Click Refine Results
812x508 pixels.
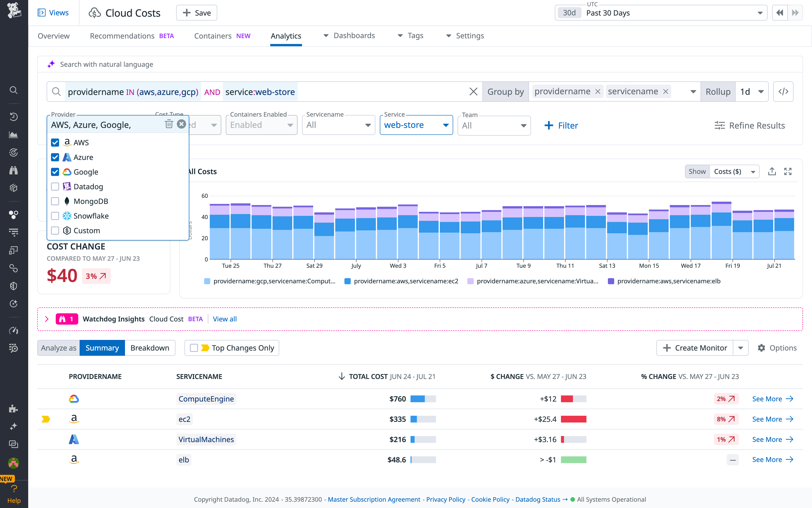[750, 125]
